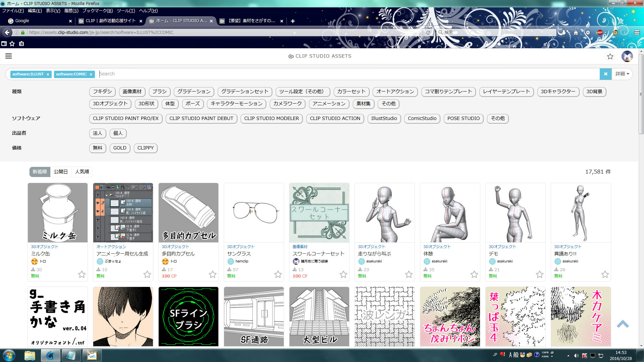Open the asakuraki author link under 休憩
The width and height of the screenshot is (644, 362).
coord(439,261)
